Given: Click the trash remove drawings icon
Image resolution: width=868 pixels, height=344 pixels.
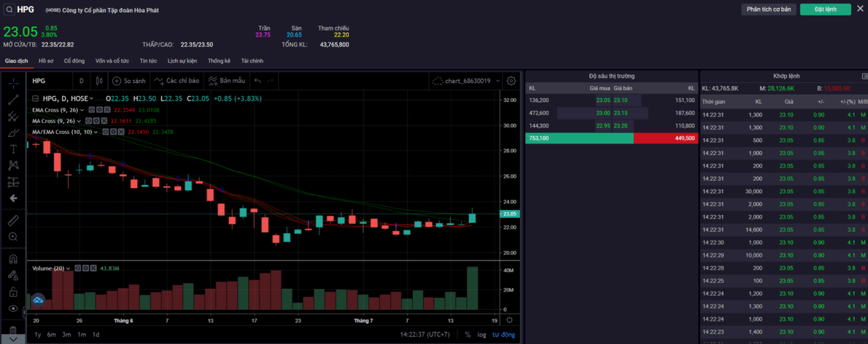Looking at the screenshot, I should (13, 329).
